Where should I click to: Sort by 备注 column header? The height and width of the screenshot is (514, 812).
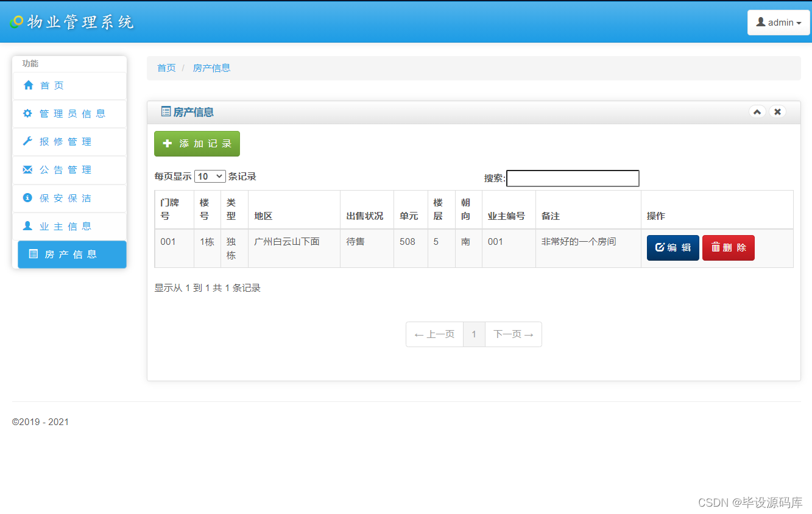pyautogui.click(x=588, y=209)
